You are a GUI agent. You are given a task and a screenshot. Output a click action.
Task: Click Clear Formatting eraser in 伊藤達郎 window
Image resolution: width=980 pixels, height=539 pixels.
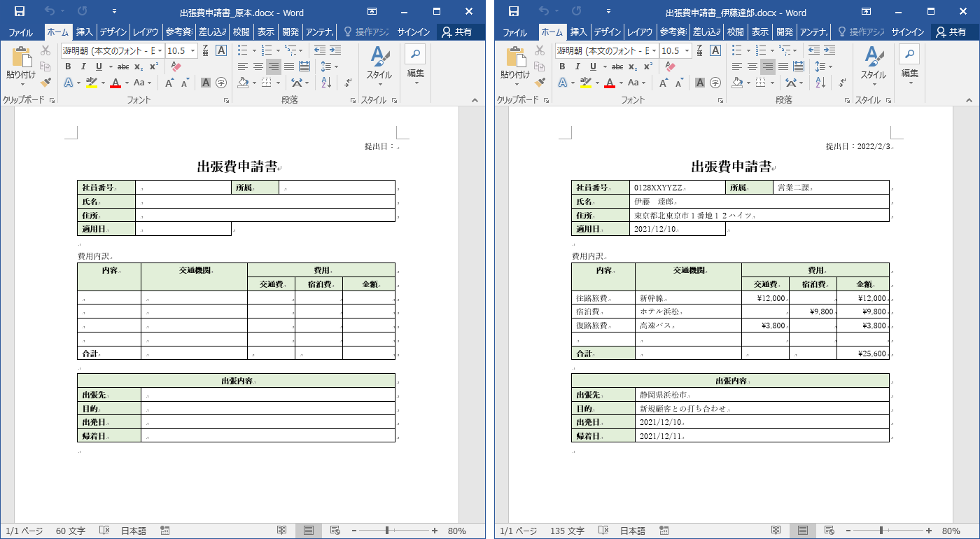[x=670, y=66]
